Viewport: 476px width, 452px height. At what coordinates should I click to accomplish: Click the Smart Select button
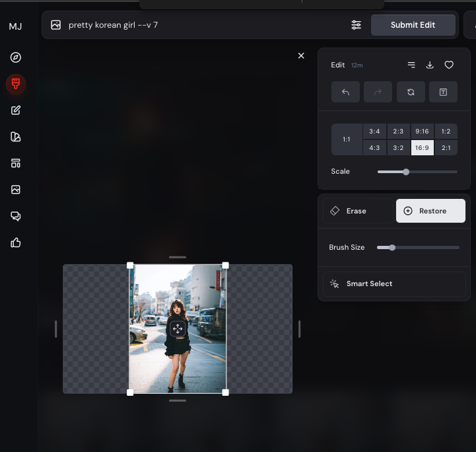point(394,284)
